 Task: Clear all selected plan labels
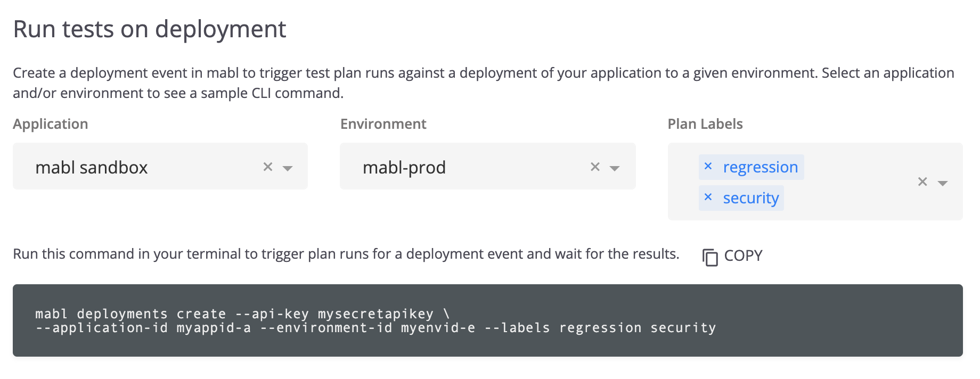point(922,182)
